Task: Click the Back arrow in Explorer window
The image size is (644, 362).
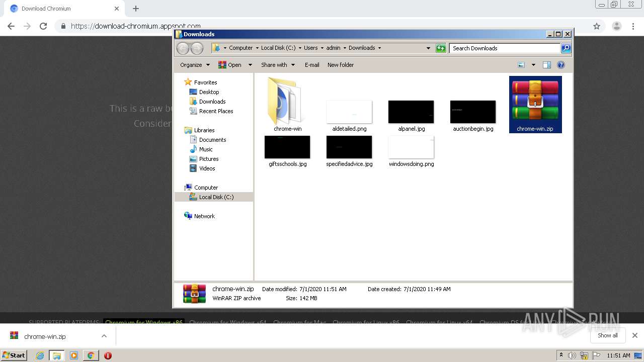Action: pos(183,48)
